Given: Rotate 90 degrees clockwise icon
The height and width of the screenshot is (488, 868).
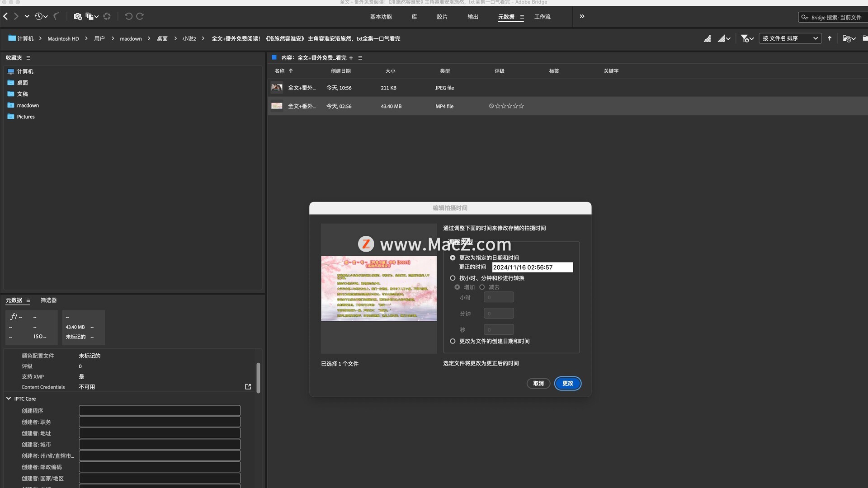Looking at the screenshot, I should tap(140, 16).
